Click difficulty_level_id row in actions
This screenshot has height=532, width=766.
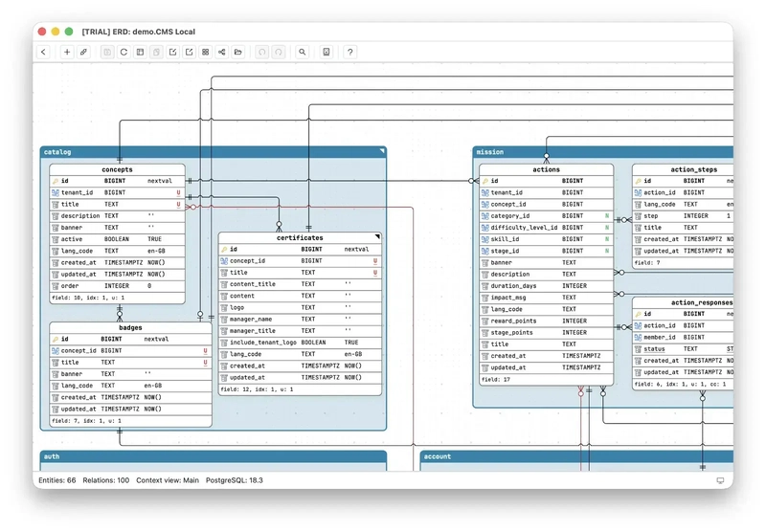[x=546, y=228]
